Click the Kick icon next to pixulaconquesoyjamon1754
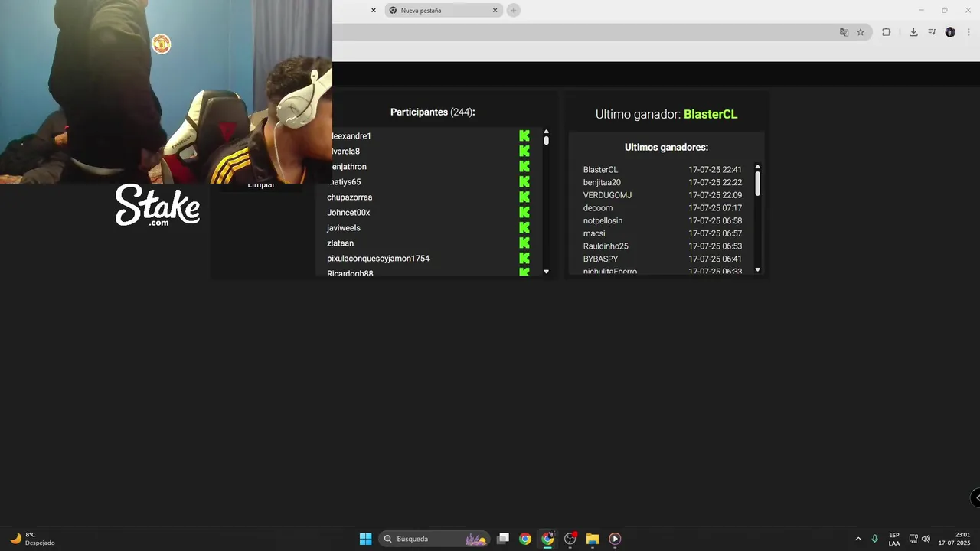 point(524,258)
